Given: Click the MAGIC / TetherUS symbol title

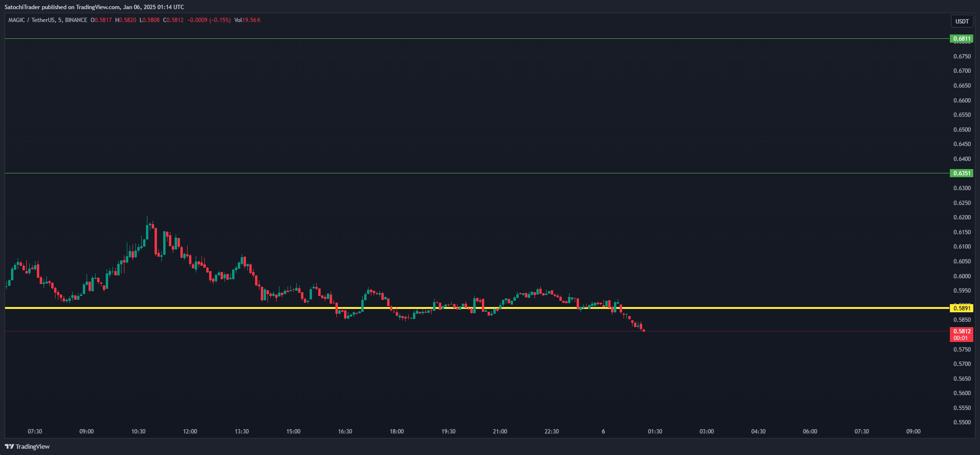Looking at the screenshot, I should (32, 20).
